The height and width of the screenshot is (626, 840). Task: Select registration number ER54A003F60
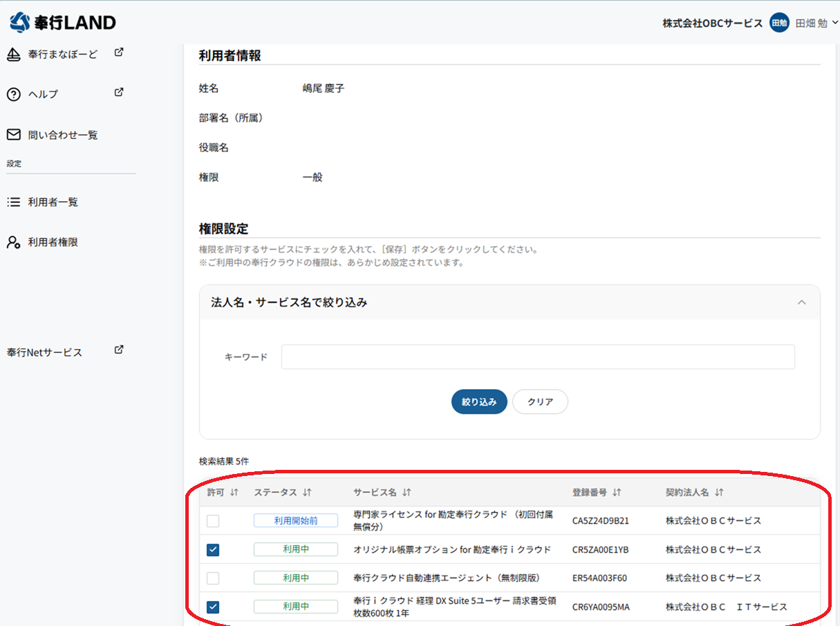pos(599,578)
